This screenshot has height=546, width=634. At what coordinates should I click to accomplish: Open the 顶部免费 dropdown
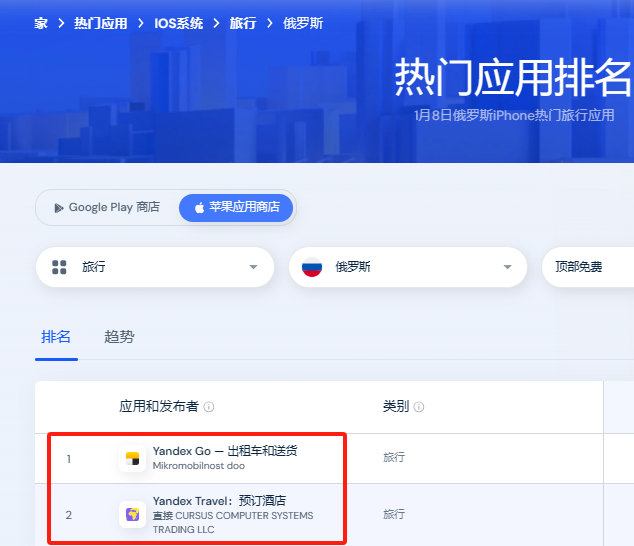tap(588, 267)
